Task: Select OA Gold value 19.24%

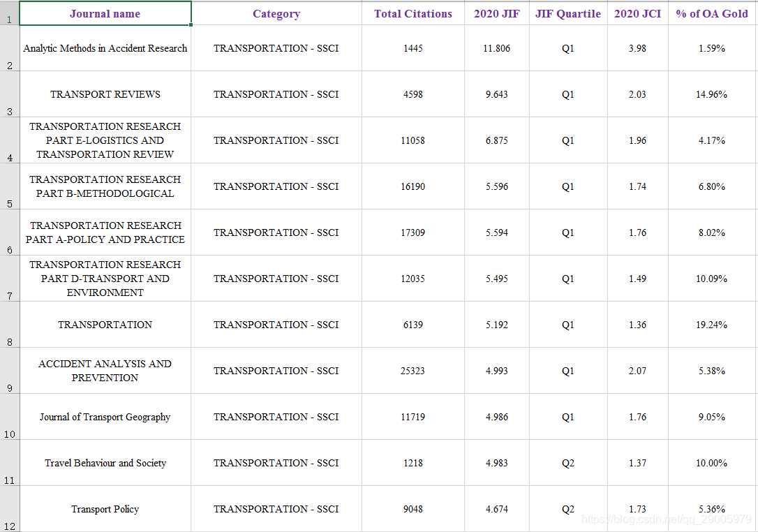Action: [x=712, y=325]
